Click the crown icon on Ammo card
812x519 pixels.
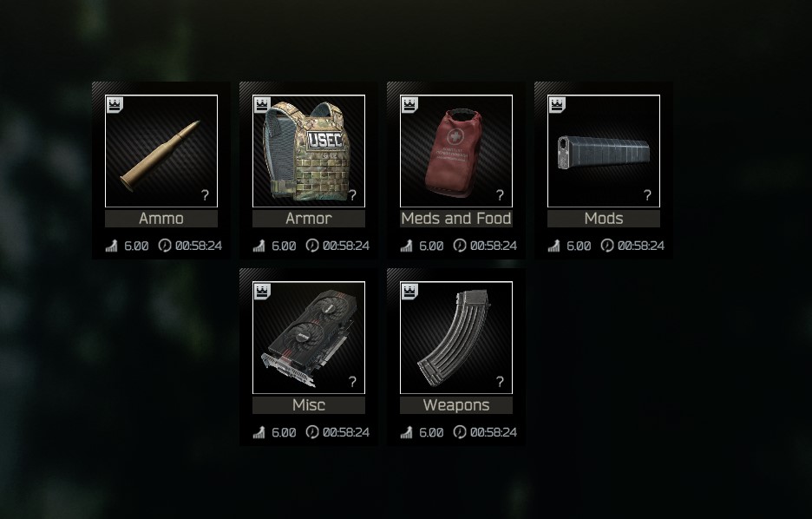(x=115, y=105)
